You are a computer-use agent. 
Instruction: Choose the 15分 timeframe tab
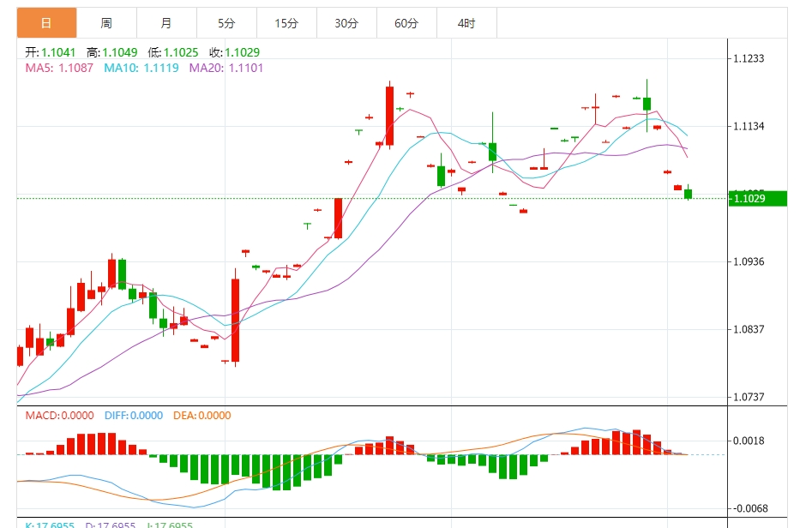(x=287, y=23)
